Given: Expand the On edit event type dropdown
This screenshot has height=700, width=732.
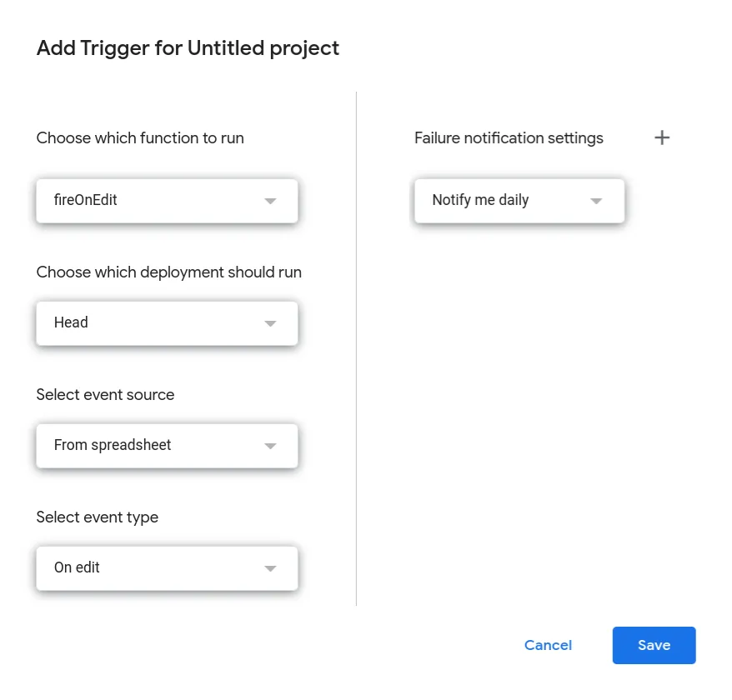Looking at the screenshot, I should click(x=167, y=568).
